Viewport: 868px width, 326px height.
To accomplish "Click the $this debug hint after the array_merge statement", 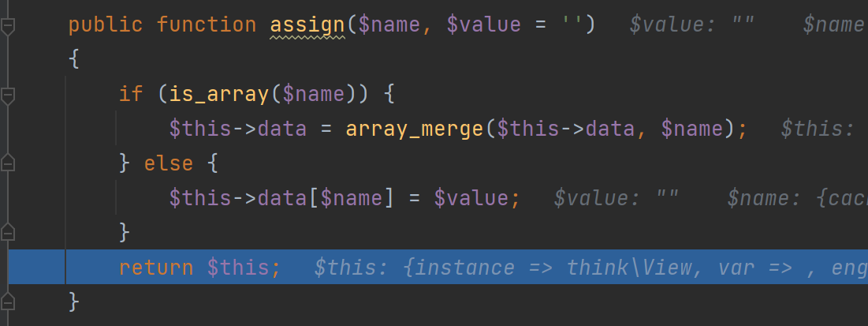I will pos(818,128).
